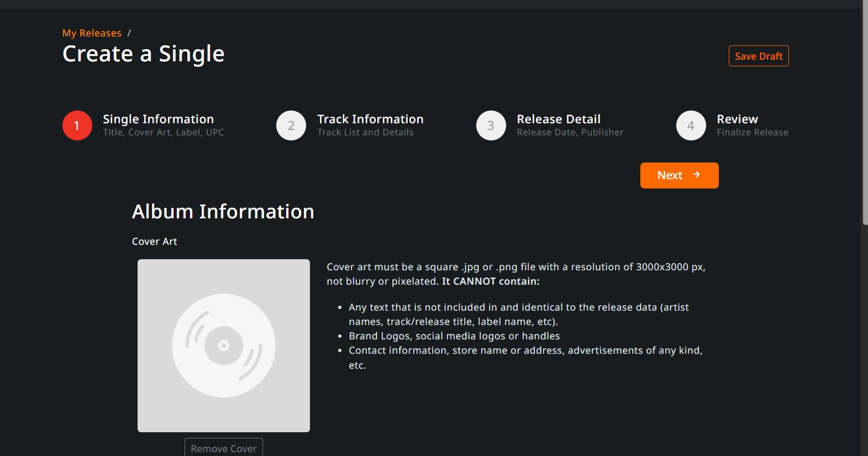Click the Finalize Release step subtitle
This screenshot has height=456, width=868.
(753, 133)
